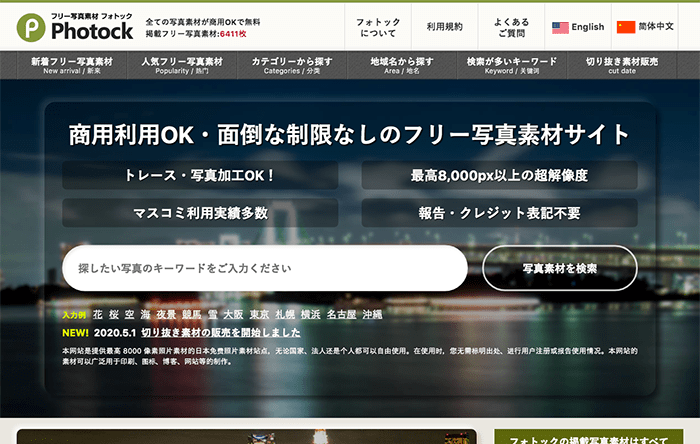The image size is (700, 444).
Task: Click the マスコミ利用実績多数 banner
Action: pos(200,213)
